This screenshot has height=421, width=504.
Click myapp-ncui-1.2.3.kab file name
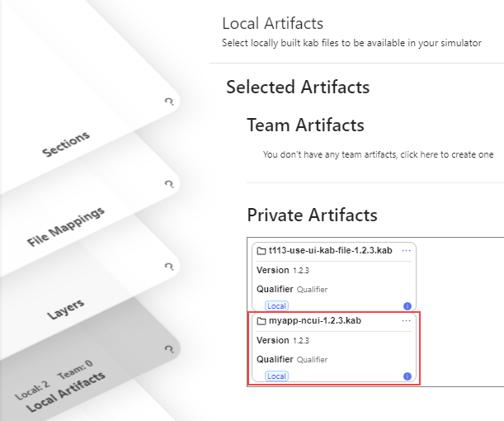315,320
